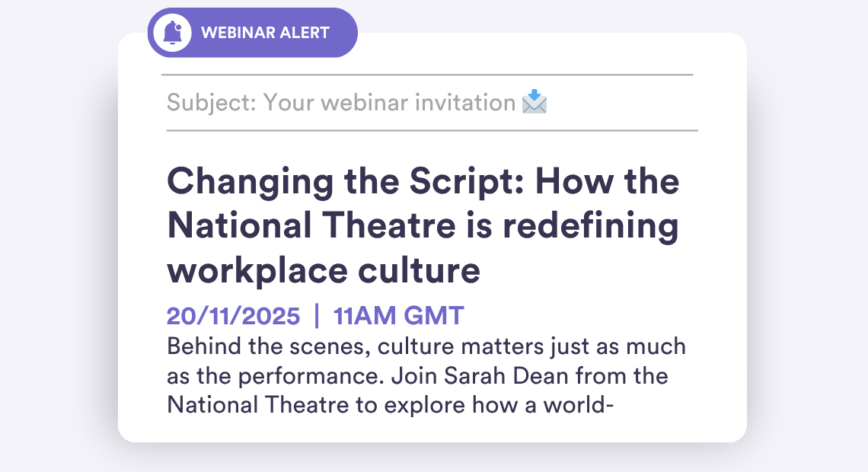Select the date 20/11/2025 text
This screenshot has width=868, height=472.
[232, 315]
